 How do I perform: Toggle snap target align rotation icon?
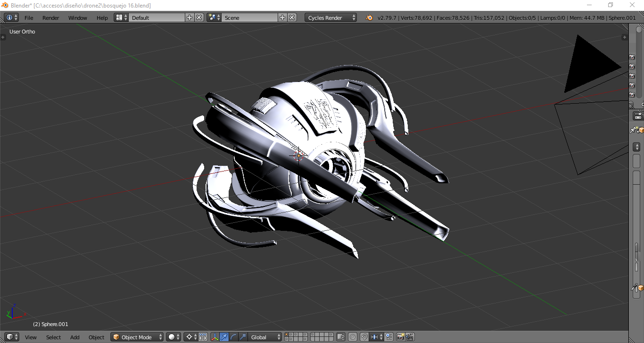coord(389,337)
